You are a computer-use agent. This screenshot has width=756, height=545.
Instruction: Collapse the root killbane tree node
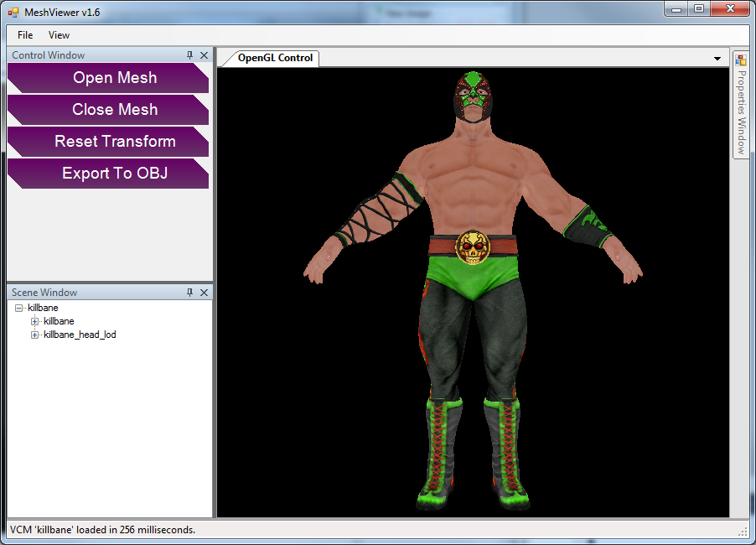click(x=18, y=308)
